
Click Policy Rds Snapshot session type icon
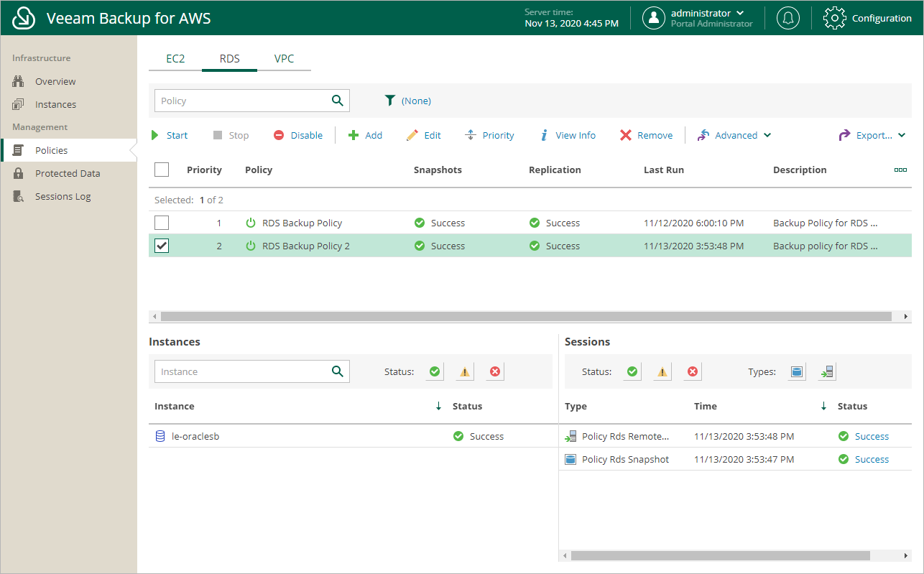tap(570, 459)
